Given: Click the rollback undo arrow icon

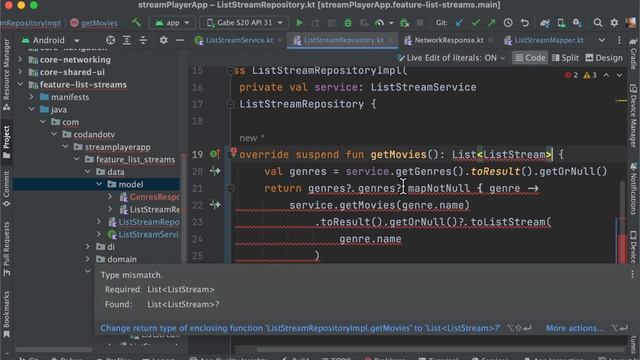Looking at the screenshot, I should [x=524, y=23].
